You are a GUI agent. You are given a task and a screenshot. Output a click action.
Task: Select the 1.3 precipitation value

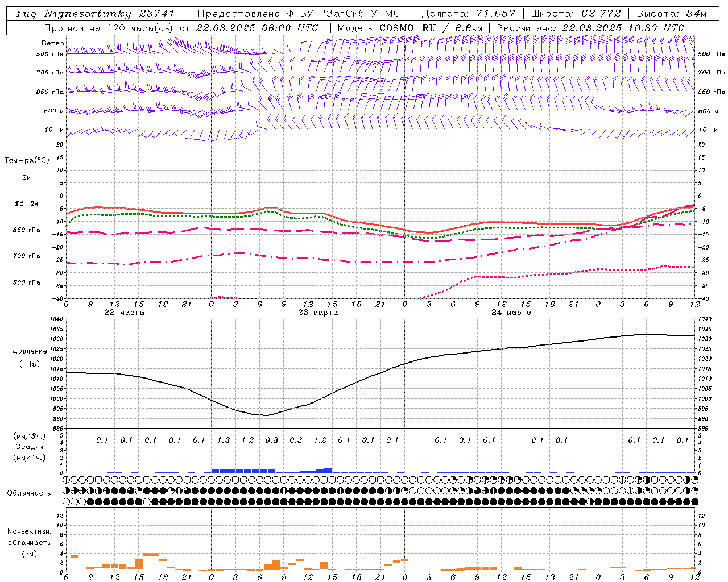(224, 440)
